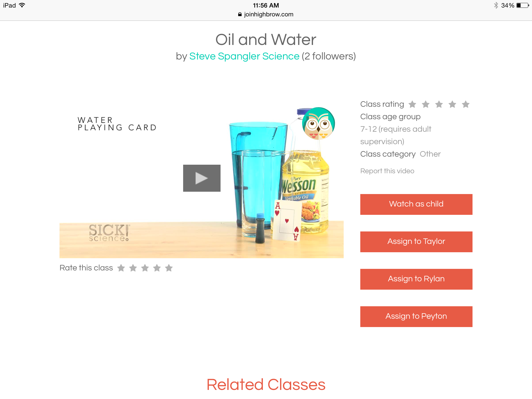Assign class to Peyton

pos(416,316)
